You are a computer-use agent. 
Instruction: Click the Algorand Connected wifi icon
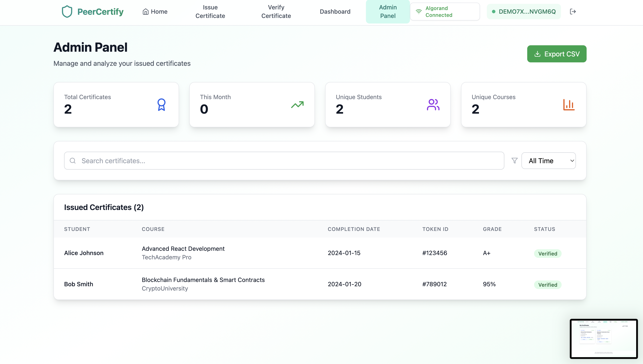[x=419, y=12]
